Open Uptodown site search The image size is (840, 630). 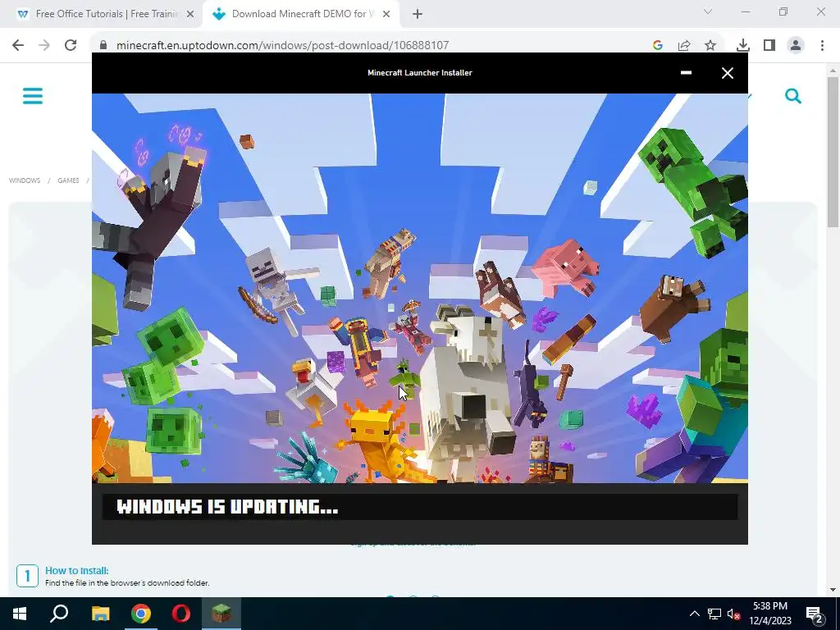pos(793,96)
